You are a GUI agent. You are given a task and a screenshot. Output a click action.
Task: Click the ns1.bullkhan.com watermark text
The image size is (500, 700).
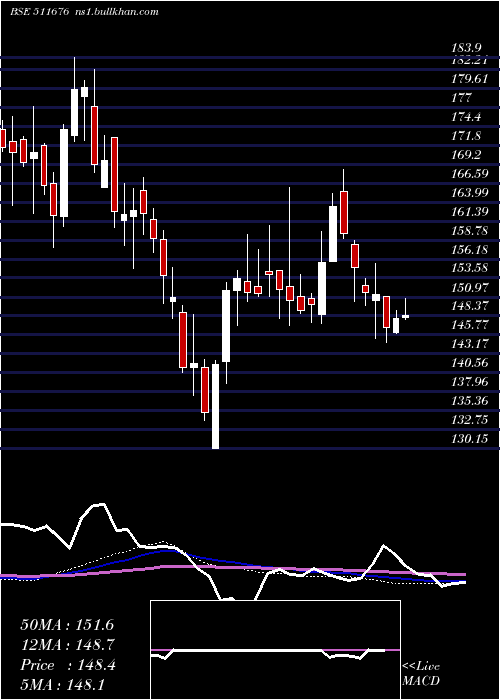point(116,12)
